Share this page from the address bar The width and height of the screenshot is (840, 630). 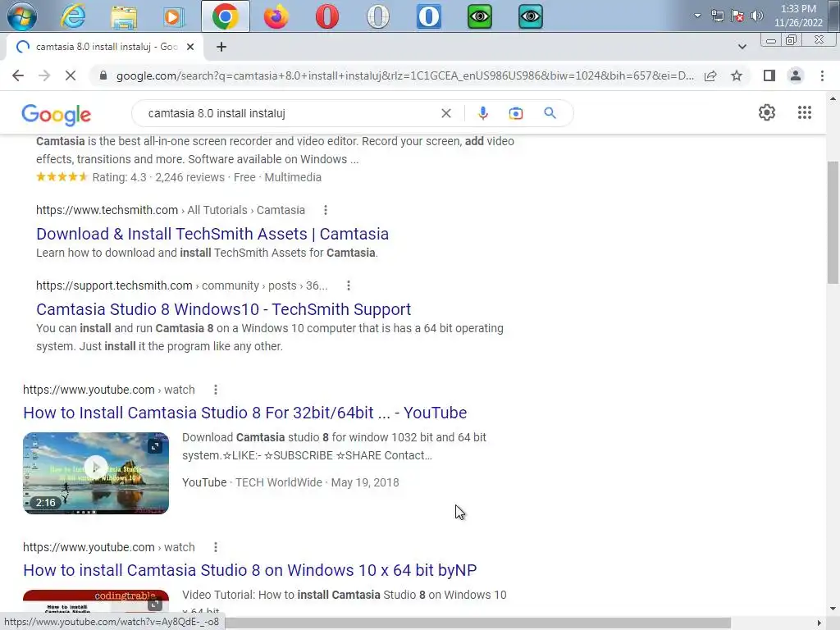[710, 76]
